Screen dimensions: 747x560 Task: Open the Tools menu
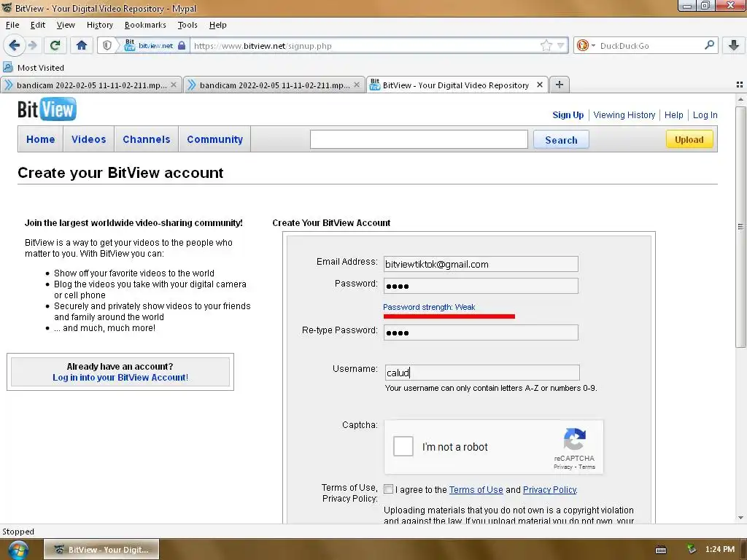point(187,25)
